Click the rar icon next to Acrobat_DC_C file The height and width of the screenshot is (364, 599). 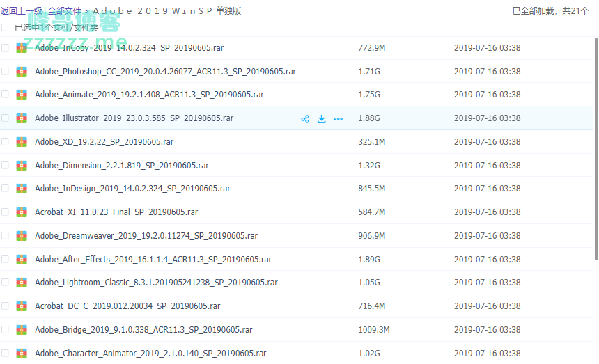22,306
